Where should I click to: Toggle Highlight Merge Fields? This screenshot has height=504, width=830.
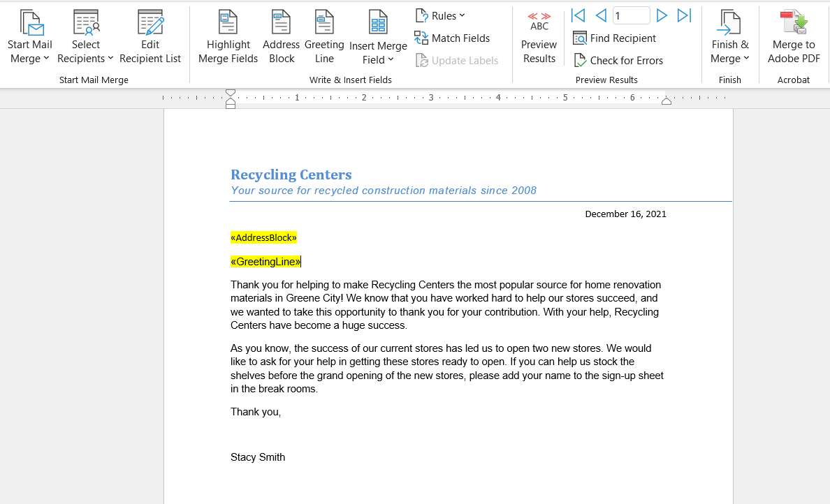click(x=228, y=37)
